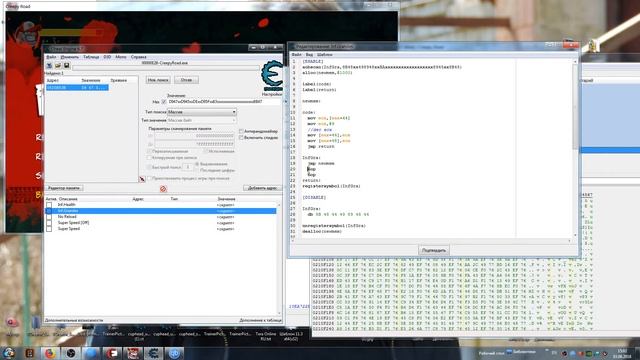Open the D3D menu in Cheat Engine

tap(107, 57)
